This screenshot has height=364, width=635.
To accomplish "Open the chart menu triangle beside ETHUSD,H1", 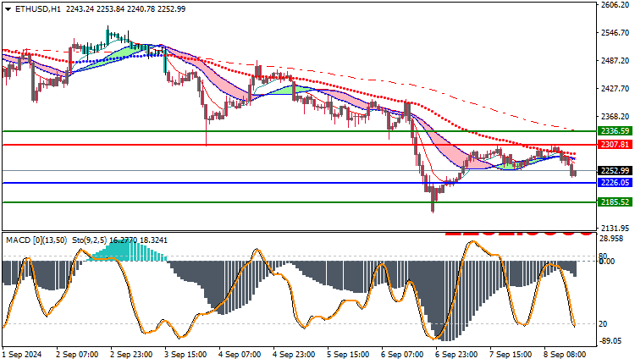I will click(8, 9).
